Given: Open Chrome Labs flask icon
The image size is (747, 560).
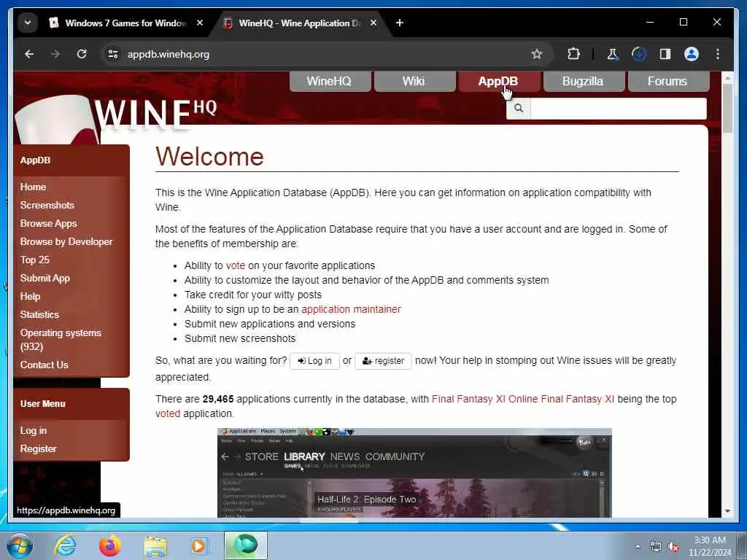Looking at the screenshot, I should [x=613, y=54].
